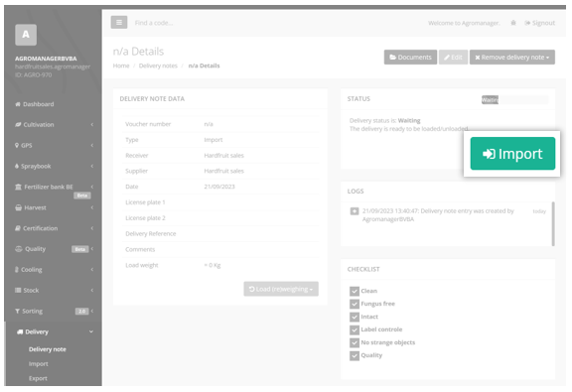The width and height of the screenshot is (572, 392).
Task: Expand the Cultivation menu chevron
Action: 92,125
